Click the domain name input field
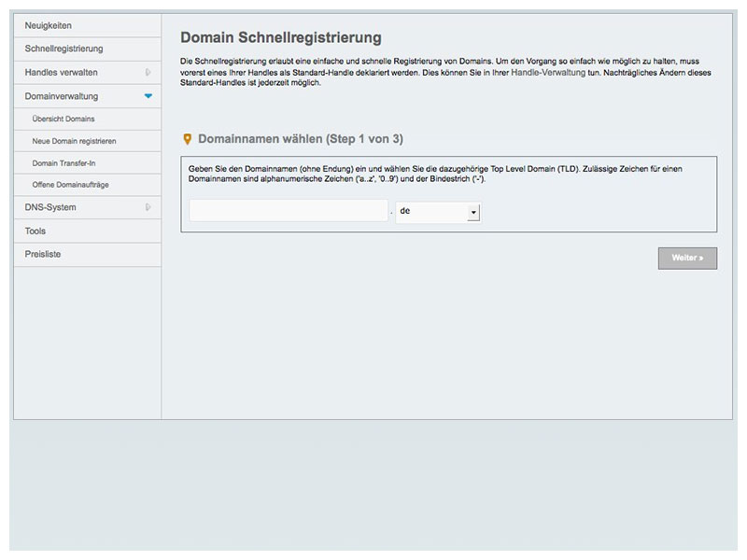This screenshot has height=560, width=747. [289, 211]
